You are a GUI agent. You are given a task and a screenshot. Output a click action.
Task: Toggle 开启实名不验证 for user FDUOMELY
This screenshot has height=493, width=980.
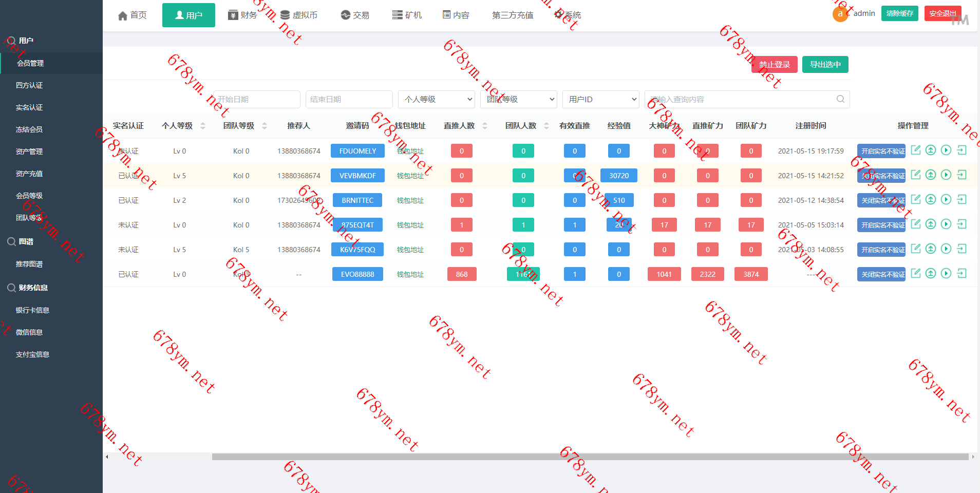click(881, 151)
